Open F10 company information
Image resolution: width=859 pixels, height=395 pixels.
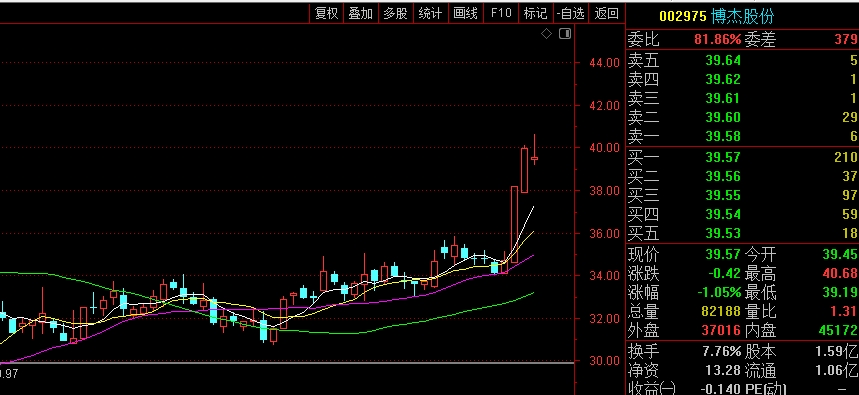click(x=501, y=13)
